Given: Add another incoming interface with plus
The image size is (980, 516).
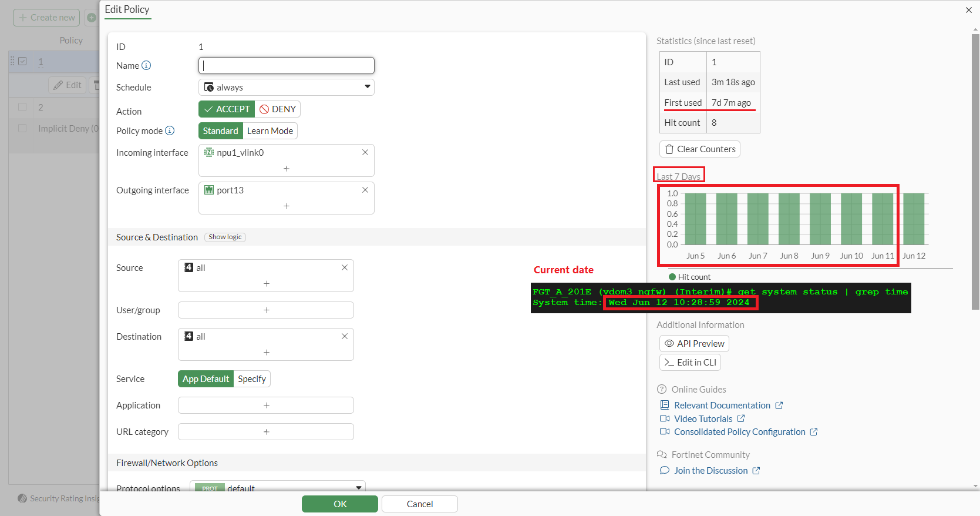Looking at the screenshot, I should pos(287,168).
